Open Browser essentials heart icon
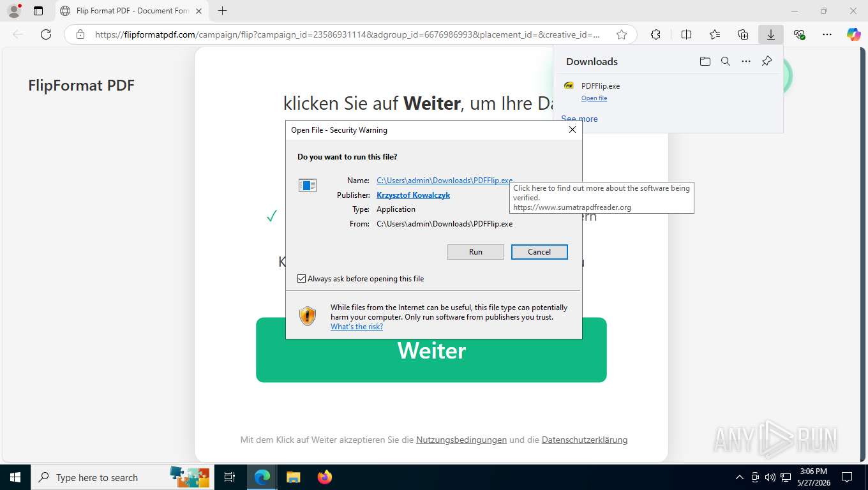Viewport: 868px width, 490px height. point(799,34)
